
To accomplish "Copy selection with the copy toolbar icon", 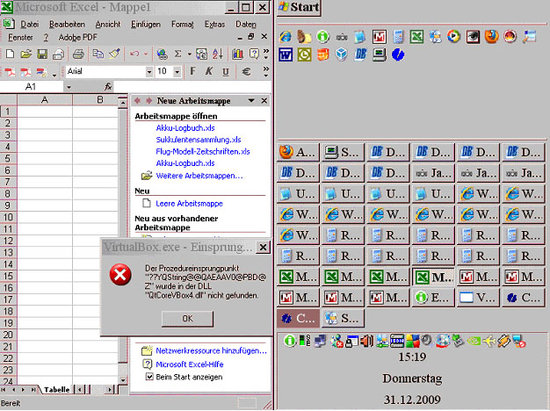I will point(98,54).
